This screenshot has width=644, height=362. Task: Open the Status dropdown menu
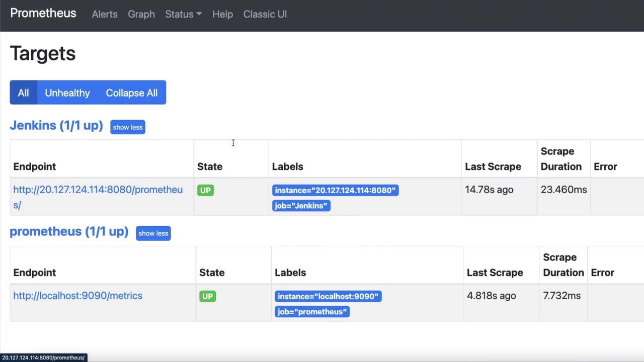(183, 14)
